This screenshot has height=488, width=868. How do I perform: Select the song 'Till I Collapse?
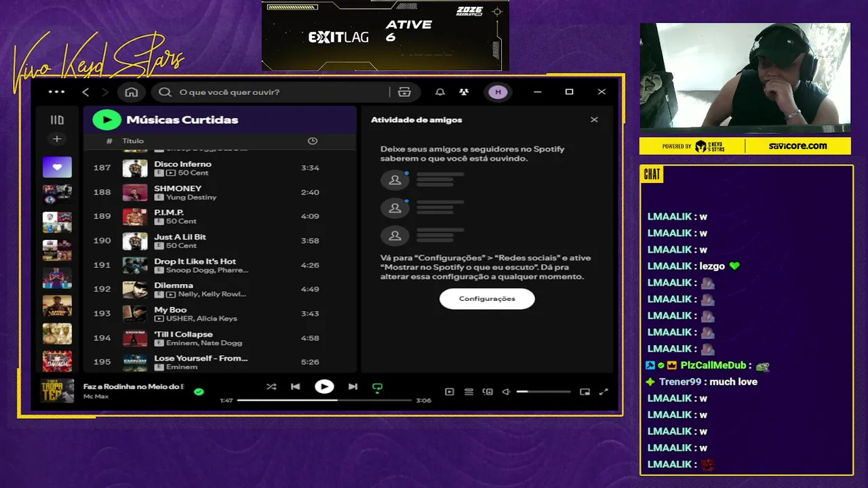pos(183,335)
